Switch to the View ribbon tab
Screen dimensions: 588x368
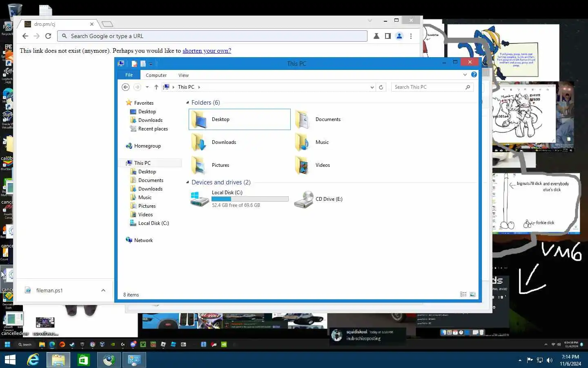(x=183, y=75)
